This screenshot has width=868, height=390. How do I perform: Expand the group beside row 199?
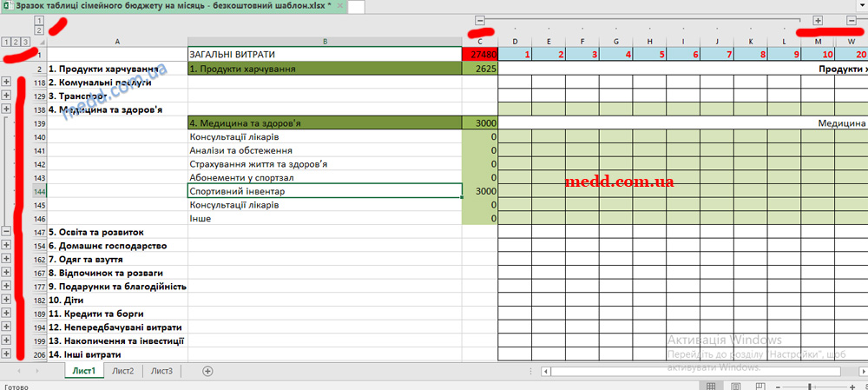coord(7,340)
